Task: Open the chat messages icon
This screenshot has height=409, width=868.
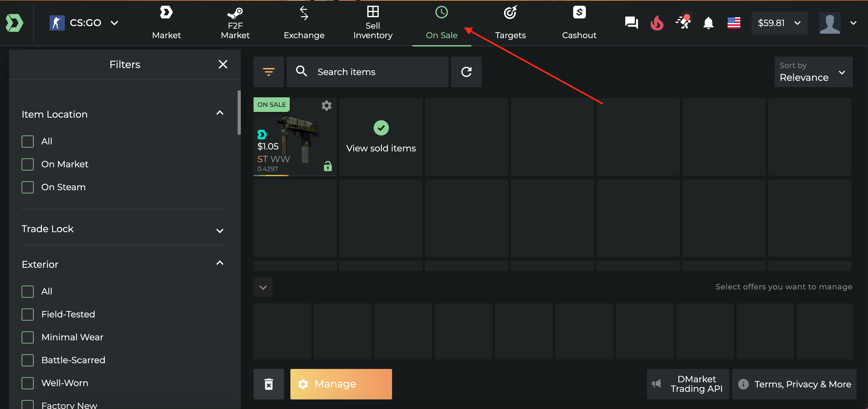Action: (631, 23)
